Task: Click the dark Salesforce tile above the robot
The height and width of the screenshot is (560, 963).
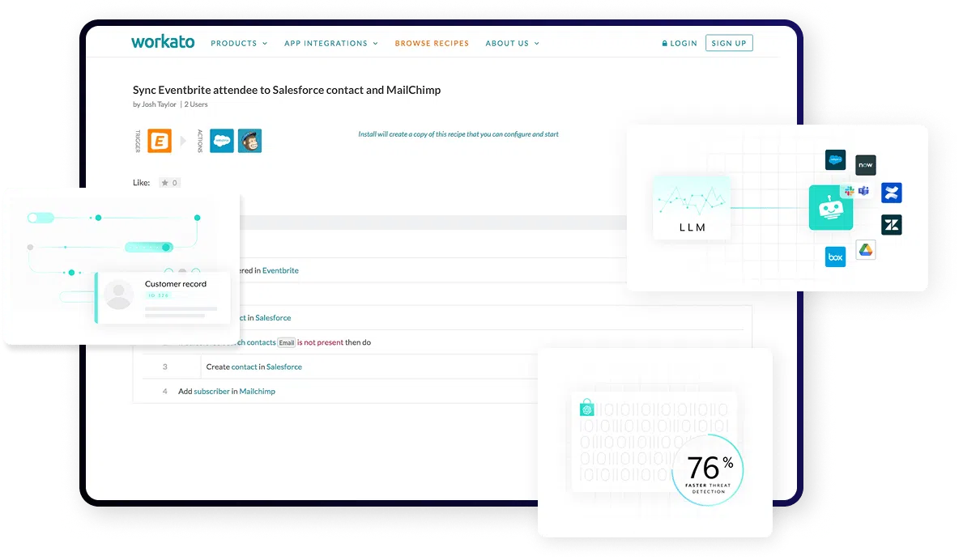Action: coord(835,160)
